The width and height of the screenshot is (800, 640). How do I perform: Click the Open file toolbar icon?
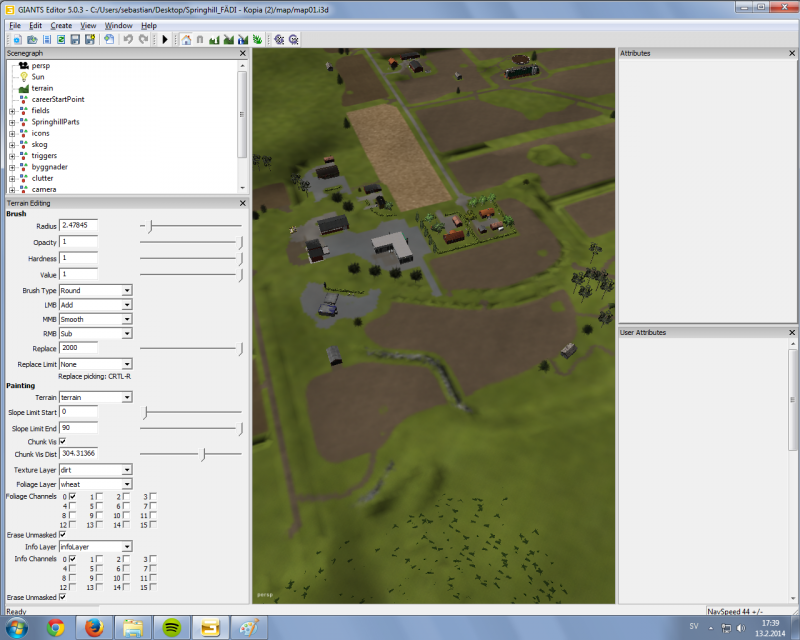pos(32,39)
